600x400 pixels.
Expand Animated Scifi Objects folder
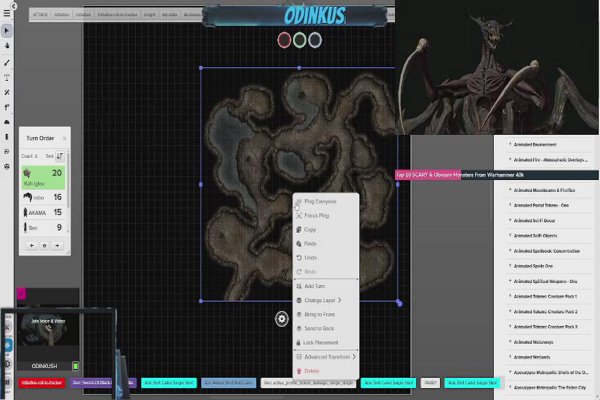coord(549,235)
